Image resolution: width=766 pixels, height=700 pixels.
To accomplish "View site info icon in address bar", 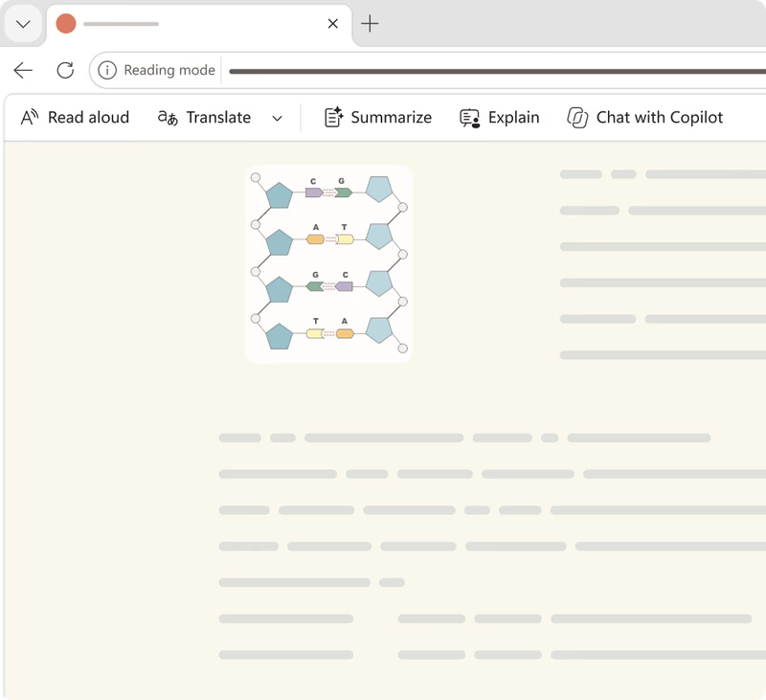I will click(107, 70).
